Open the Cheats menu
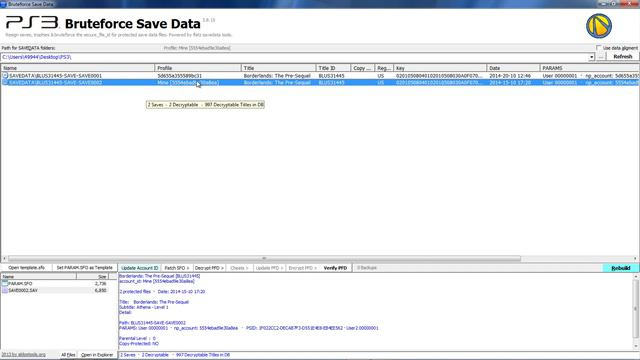The width and height of the screenshot is (640, 360). pos(239,268)
